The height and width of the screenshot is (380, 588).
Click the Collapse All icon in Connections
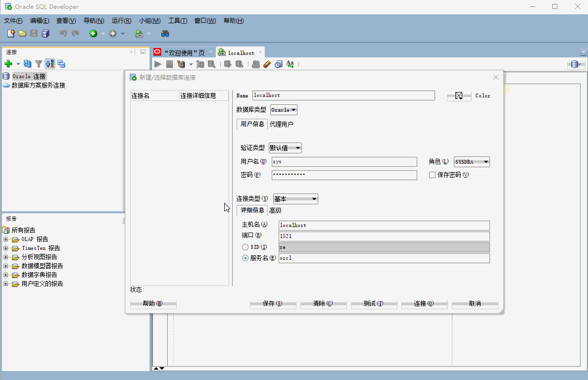click(61, 64)
